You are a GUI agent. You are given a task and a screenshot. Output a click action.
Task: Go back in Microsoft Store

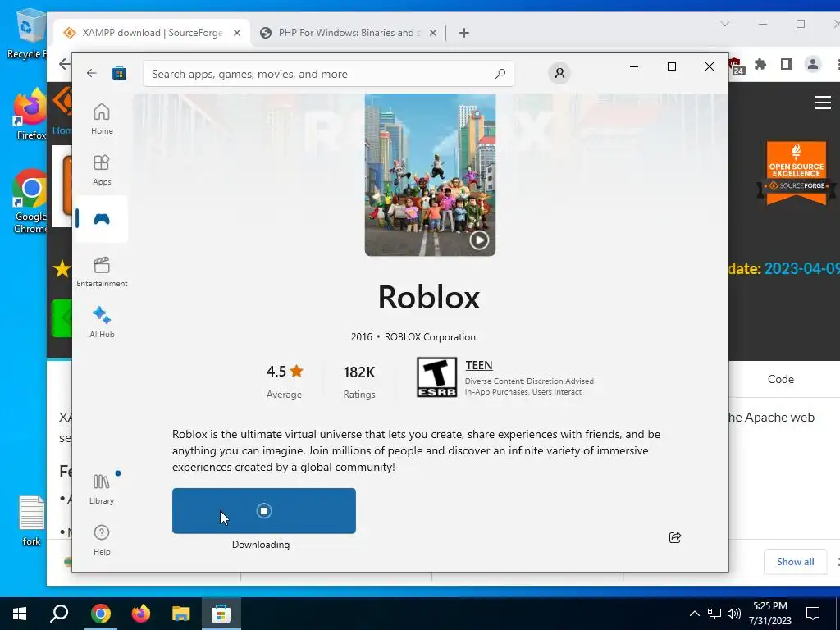tap(92, 73)
